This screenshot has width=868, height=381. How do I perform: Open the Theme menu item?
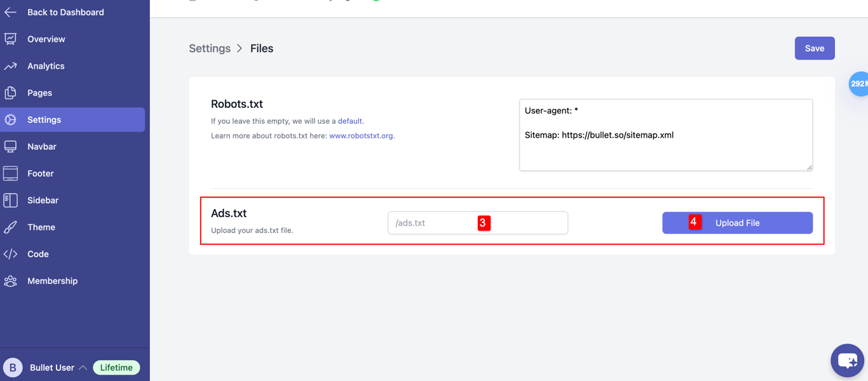[x=41, y=227]
